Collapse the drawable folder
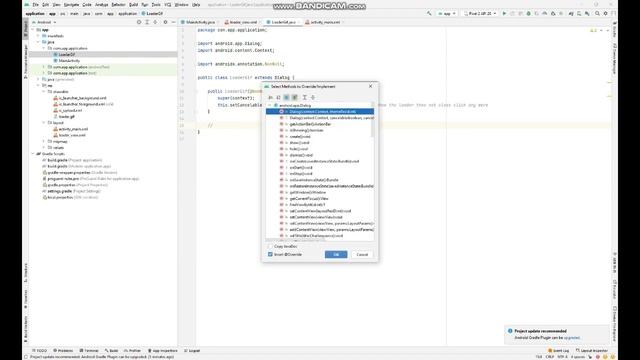The image size is (640, 360). (44, 92)
